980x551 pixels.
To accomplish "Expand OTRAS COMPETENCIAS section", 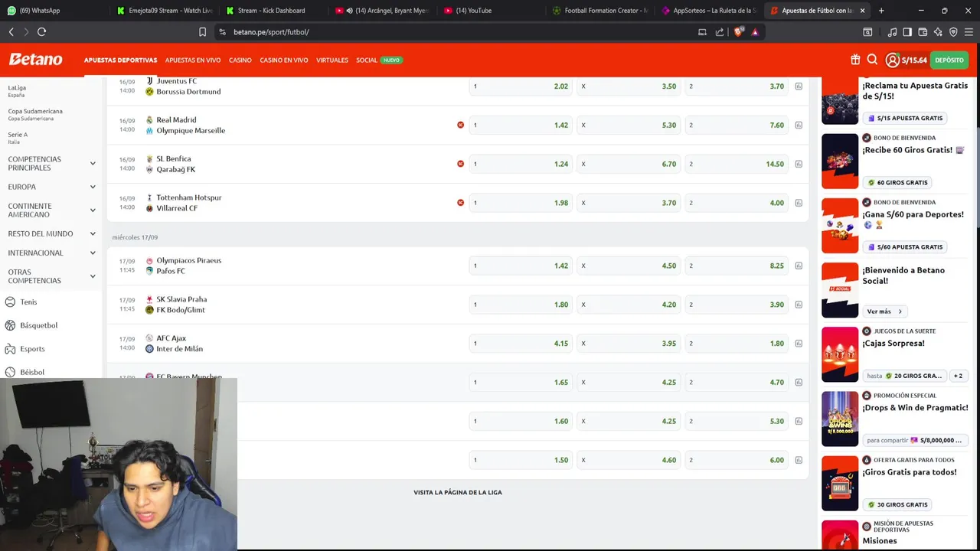I will pyautogui.click(x=51, y=276).
